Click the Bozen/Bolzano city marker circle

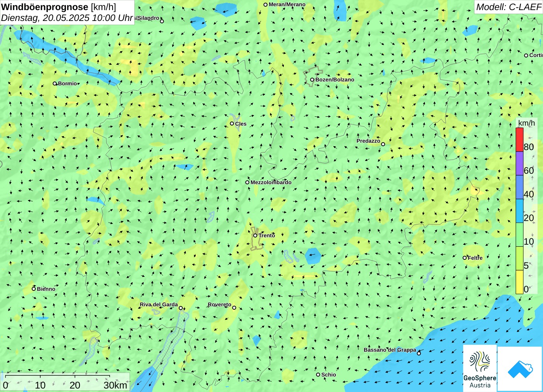tap(312, 80)
